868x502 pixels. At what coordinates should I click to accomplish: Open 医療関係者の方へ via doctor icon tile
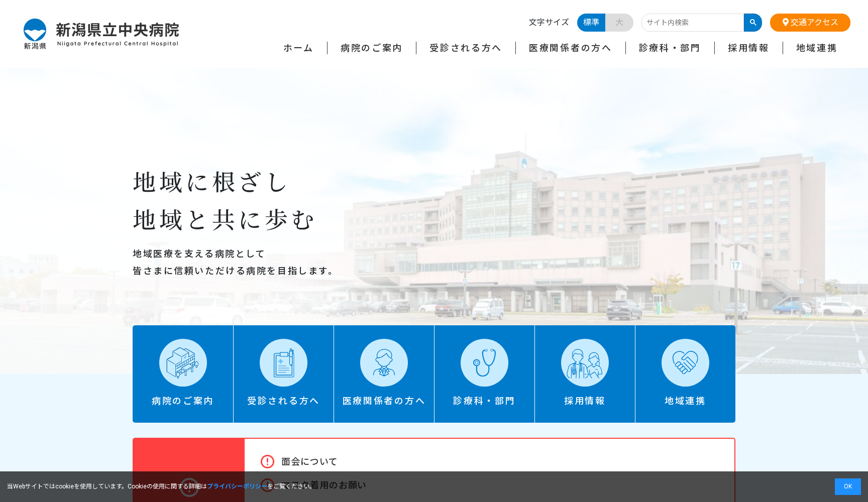point(384,362)
